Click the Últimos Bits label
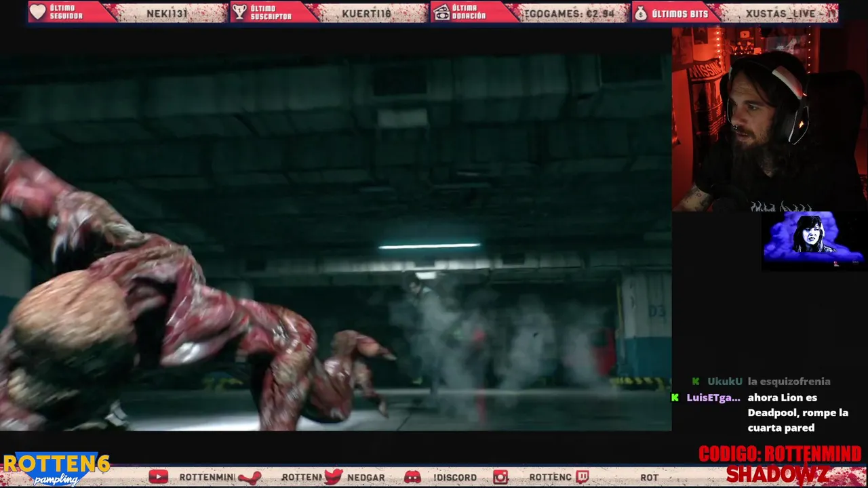868x488 pixels. (x=680, y=13)
